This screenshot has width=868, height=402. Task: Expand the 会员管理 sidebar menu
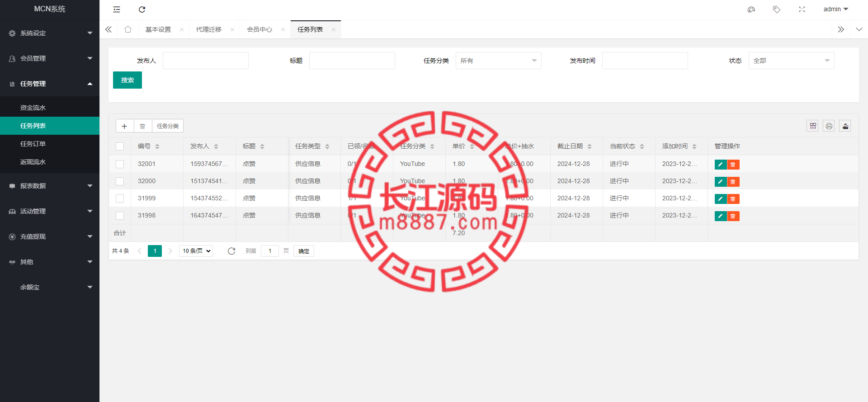click(50, 58)
